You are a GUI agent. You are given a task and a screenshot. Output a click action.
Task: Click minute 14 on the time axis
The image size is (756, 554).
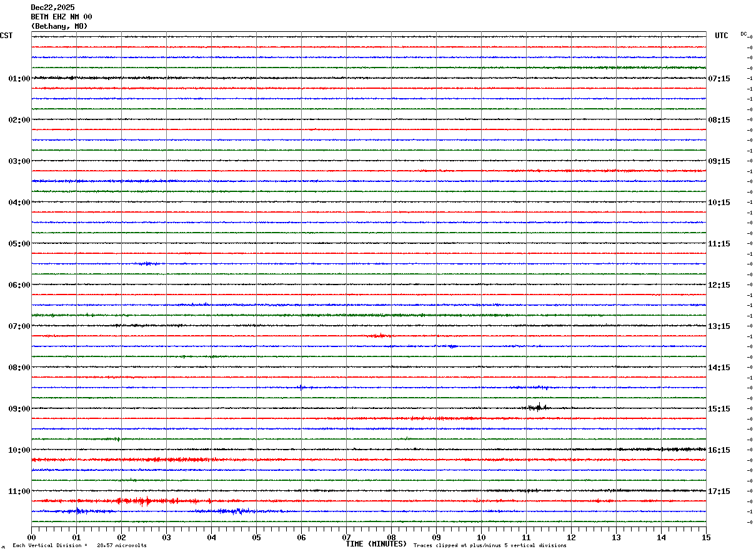coord(661,537)
